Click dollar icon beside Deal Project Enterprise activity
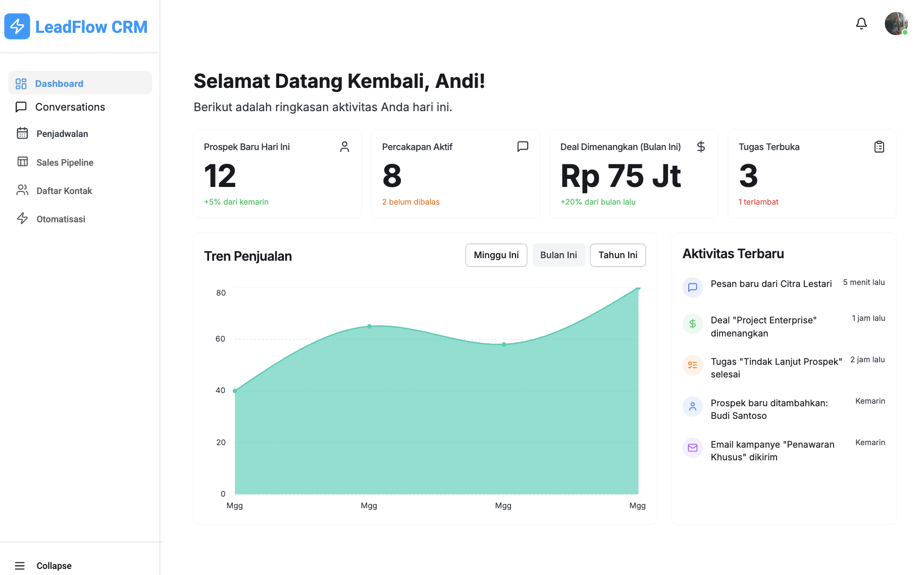924x575 pixels. point(693,323)
